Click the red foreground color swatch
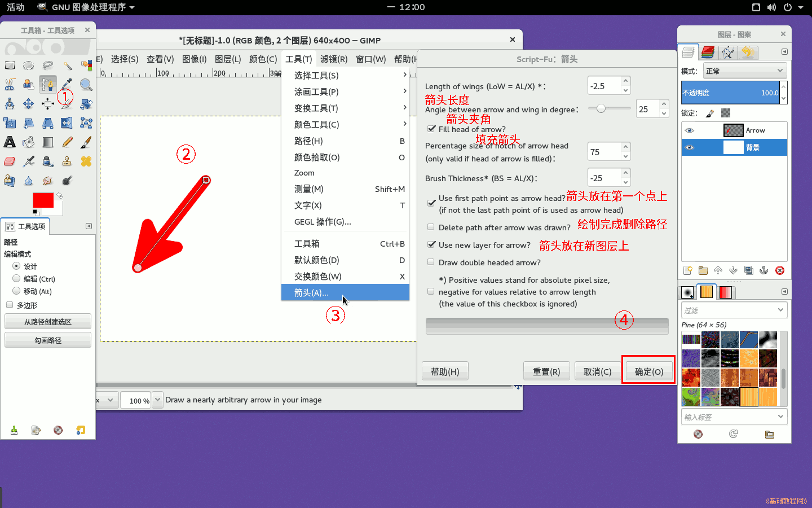 [43, 200]
